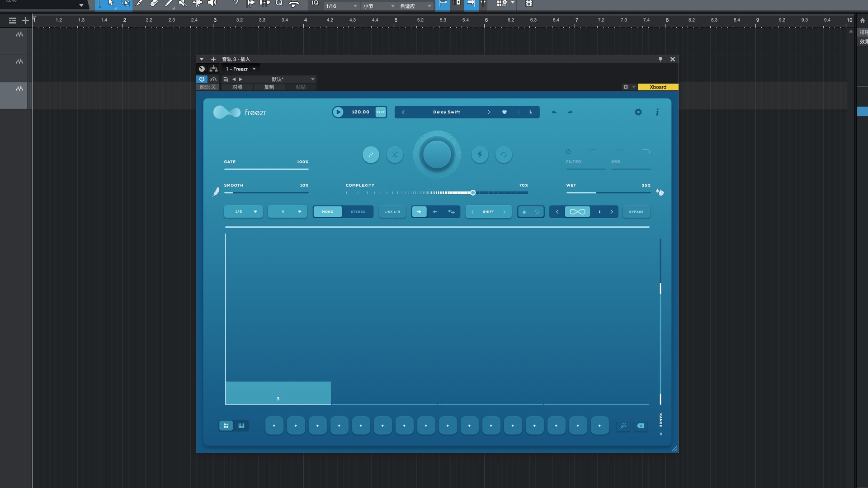868x488 pixels.
Task: Click the lightning bolt round button
Action: [x=480, y=155]
